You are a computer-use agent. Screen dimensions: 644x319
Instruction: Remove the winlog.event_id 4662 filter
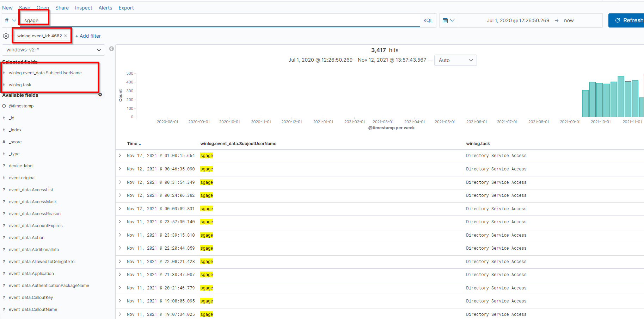(x=66, y=36)
